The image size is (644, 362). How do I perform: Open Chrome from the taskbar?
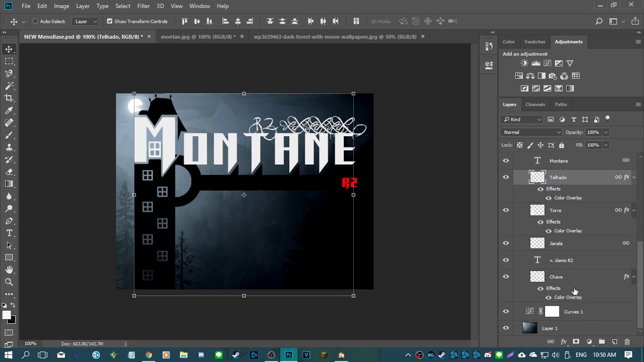point(148,355)
